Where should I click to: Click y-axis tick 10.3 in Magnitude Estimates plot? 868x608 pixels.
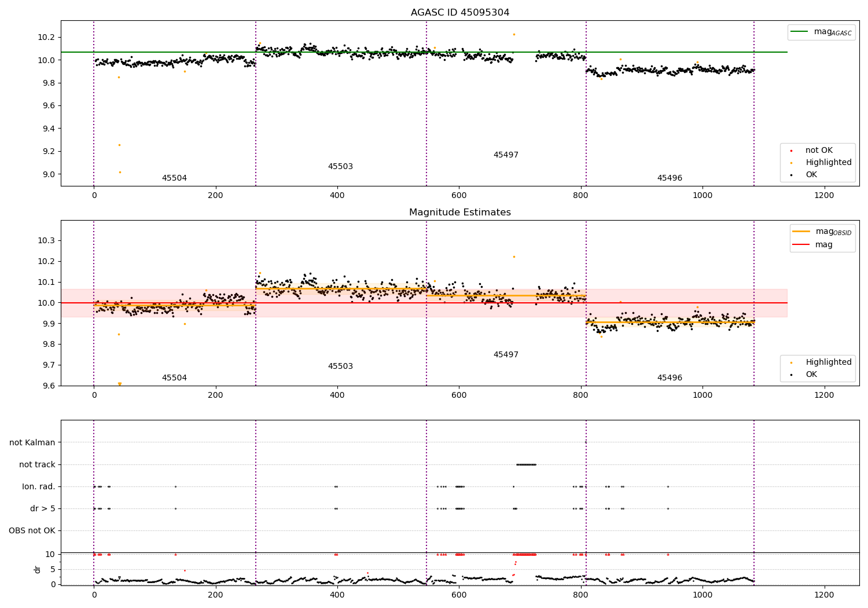click(x=46, y=241)
